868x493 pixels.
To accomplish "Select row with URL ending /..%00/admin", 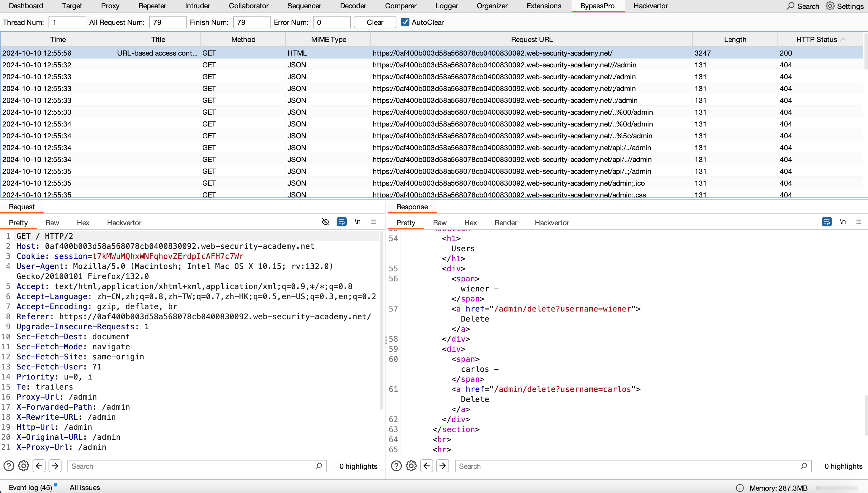I will coord(432,112).
